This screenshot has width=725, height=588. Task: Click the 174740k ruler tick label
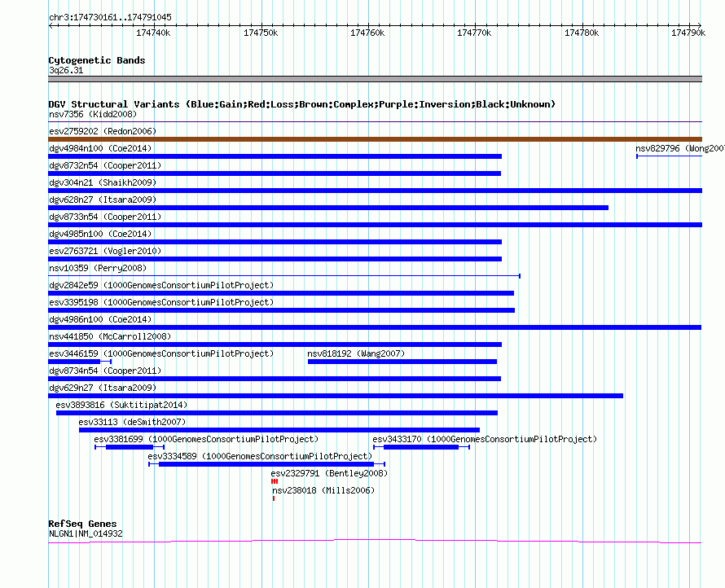click(x=153, y=33)
